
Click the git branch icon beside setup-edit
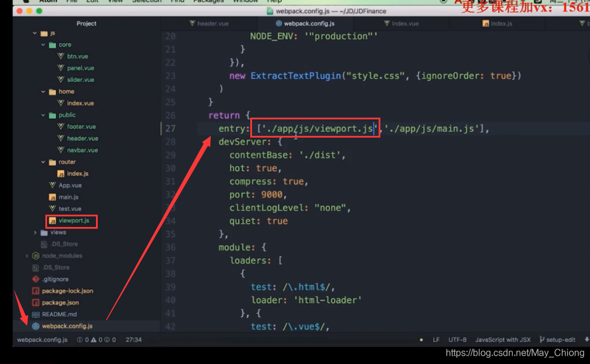point(542,339)
